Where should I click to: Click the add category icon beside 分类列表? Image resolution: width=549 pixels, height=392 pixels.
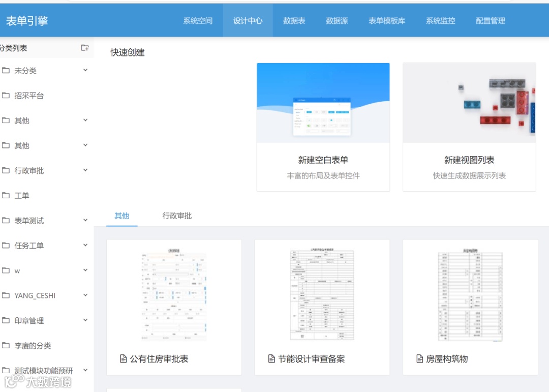85,48
